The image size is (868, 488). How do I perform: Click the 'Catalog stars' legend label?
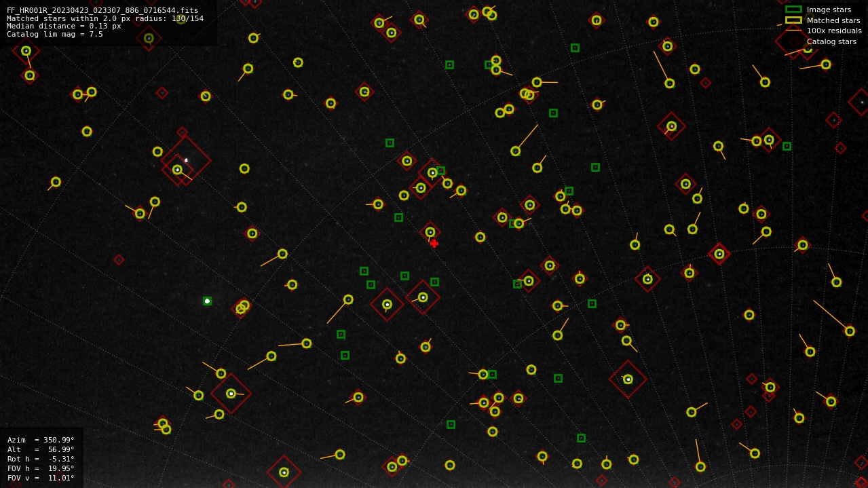831,41
